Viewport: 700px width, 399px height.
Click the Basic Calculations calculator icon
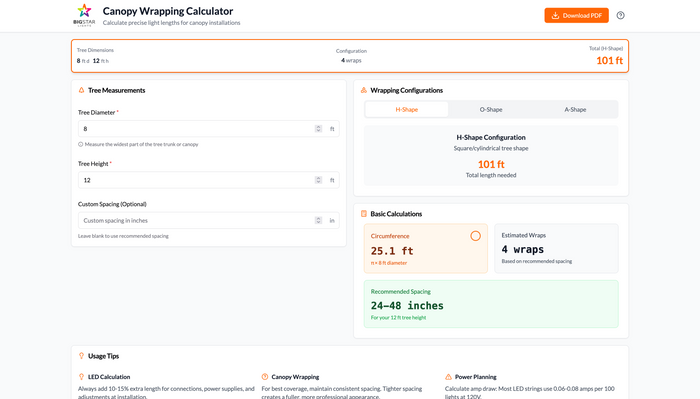[363, 214]
